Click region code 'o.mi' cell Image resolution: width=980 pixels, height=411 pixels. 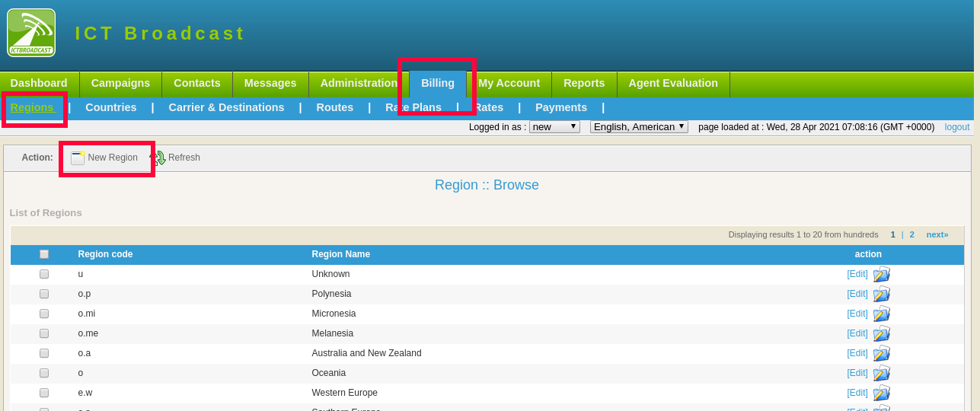87,314
